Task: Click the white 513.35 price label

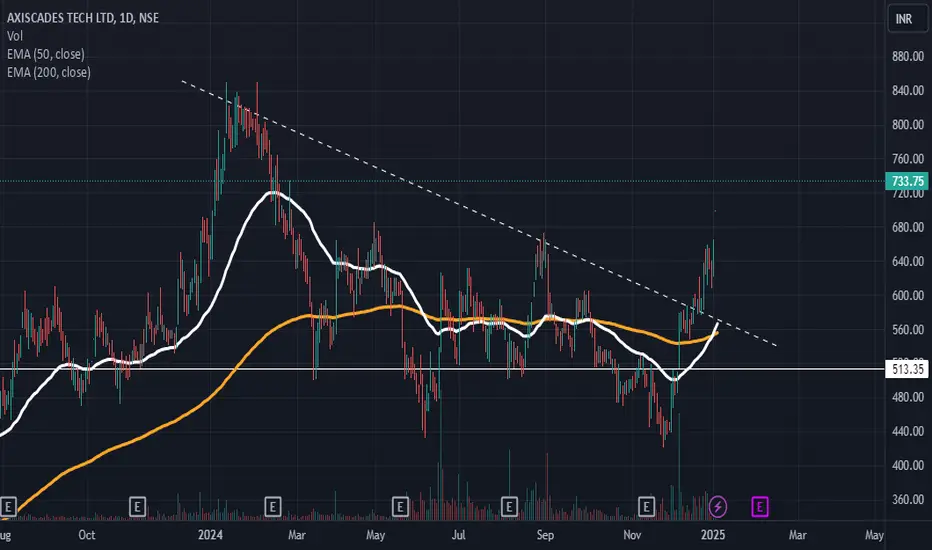Action: [908, 369]
